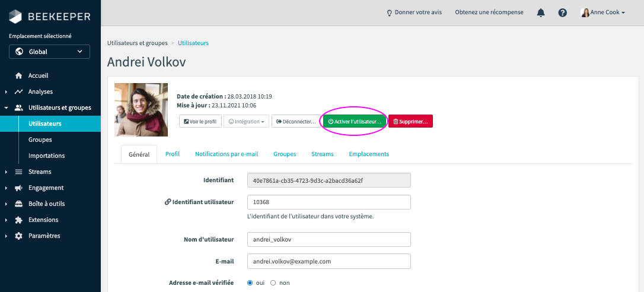Click the Boîte à outils toolbox icon

tap(18, 204)
